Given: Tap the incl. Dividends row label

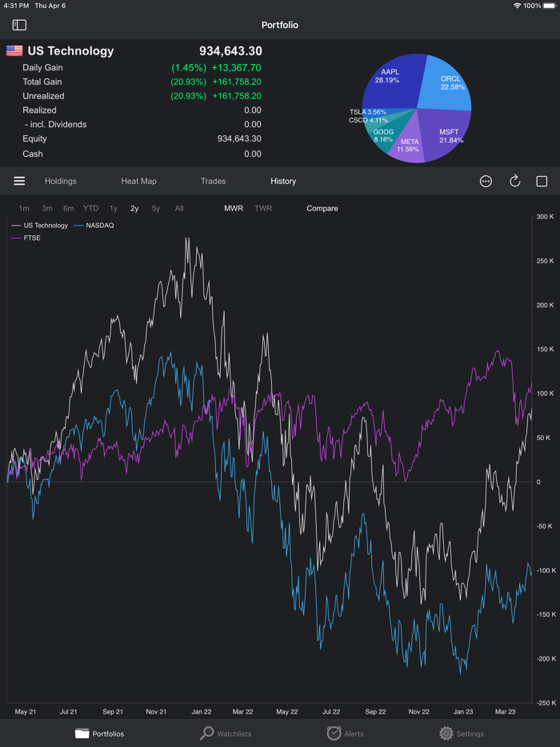Looking at the screenshot, I should coord(56,124).
